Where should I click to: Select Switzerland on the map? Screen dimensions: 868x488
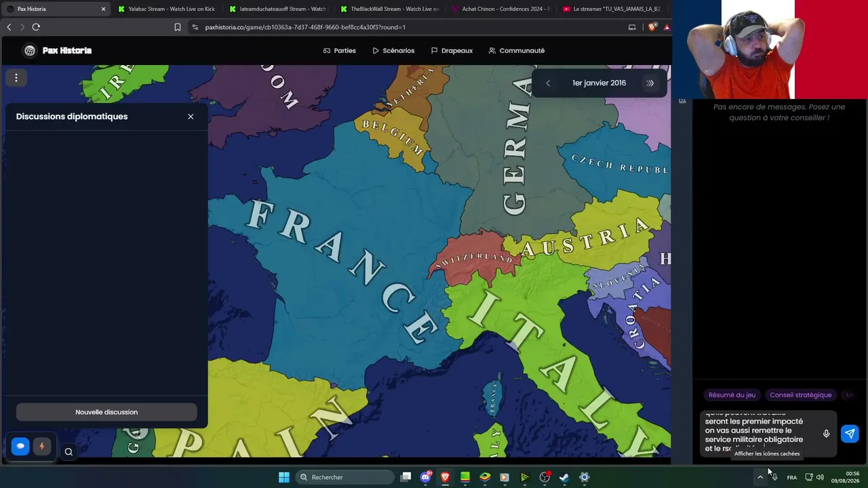[473, 259]
